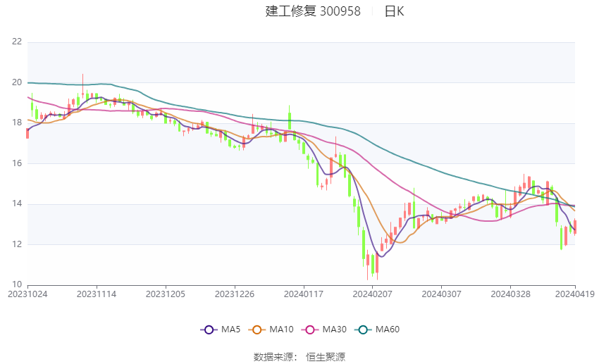
Task: Click the y-axis value 12
Action: tap(17, 244)
